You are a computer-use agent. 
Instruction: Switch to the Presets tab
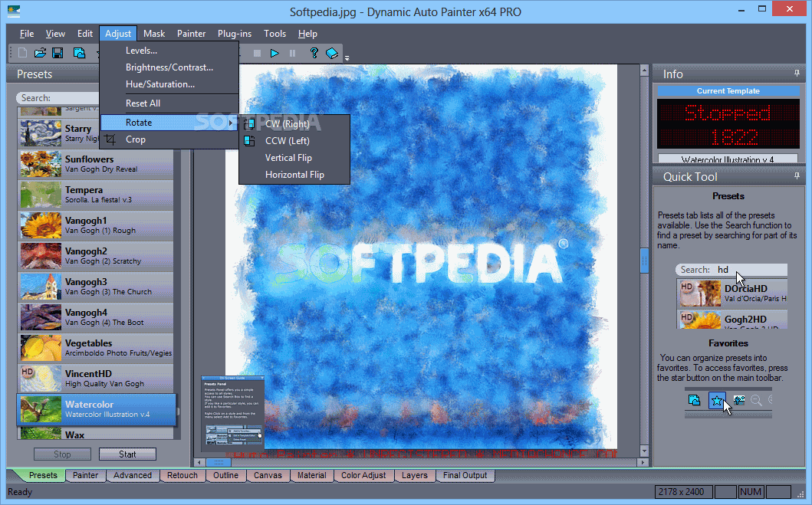point(42,475)
